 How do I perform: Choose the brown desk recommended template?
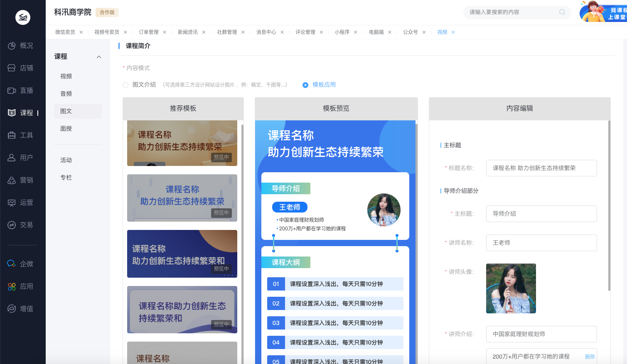coord(182,143)
